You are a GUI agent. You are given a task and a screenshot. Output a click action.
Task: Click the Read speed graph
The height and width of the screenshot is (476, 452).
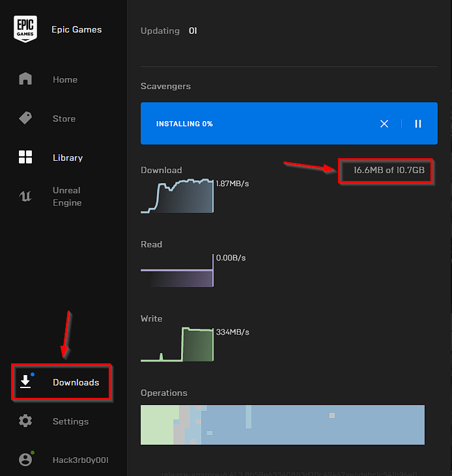177,270
